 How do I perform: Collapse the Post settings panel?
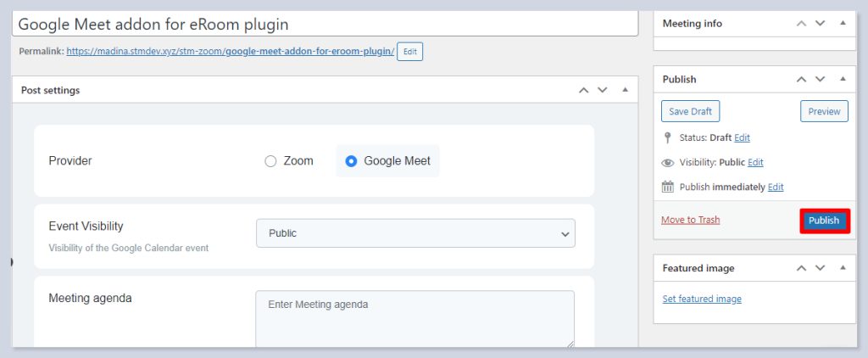click(x=625, y=90)
